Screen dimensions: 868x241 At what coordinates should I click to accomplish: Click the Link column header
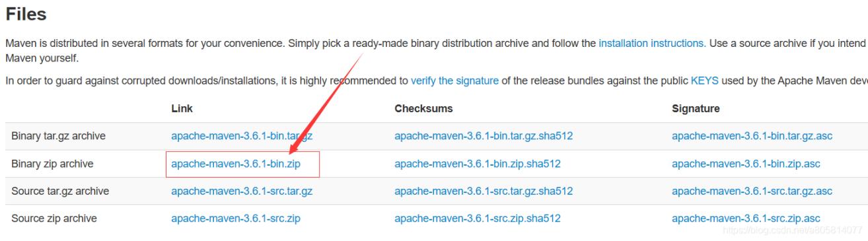pos(182,108)
